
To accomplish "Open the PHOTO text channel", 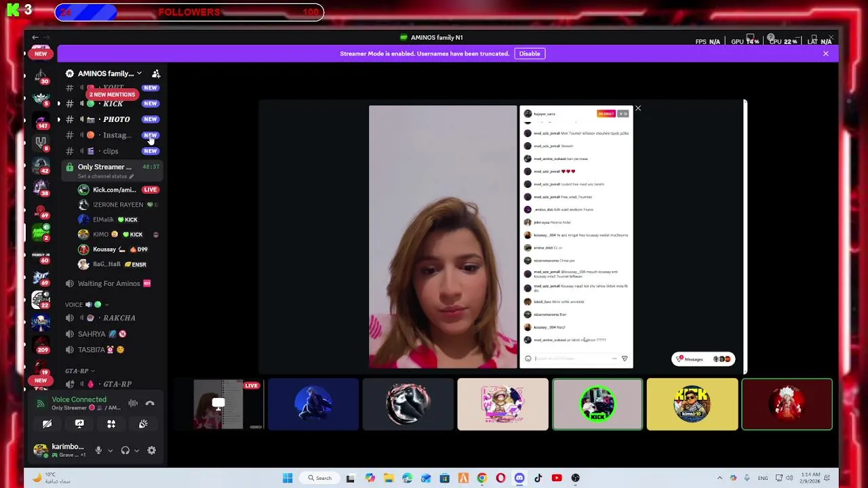I will tap(113, 119).
